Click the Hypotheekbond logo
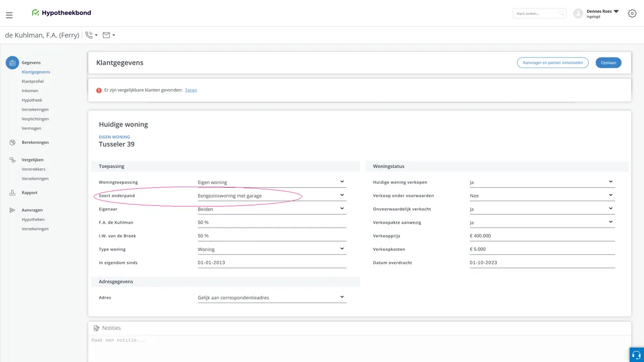 (61, 13)
